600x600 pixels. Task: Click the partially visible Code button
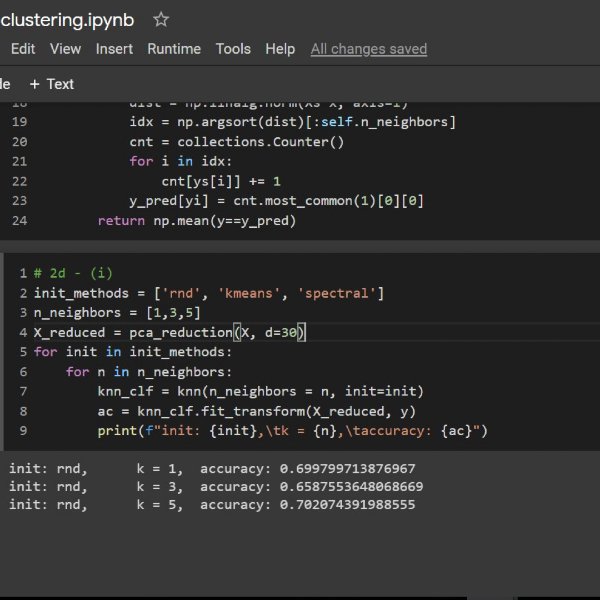pos(5,84)
